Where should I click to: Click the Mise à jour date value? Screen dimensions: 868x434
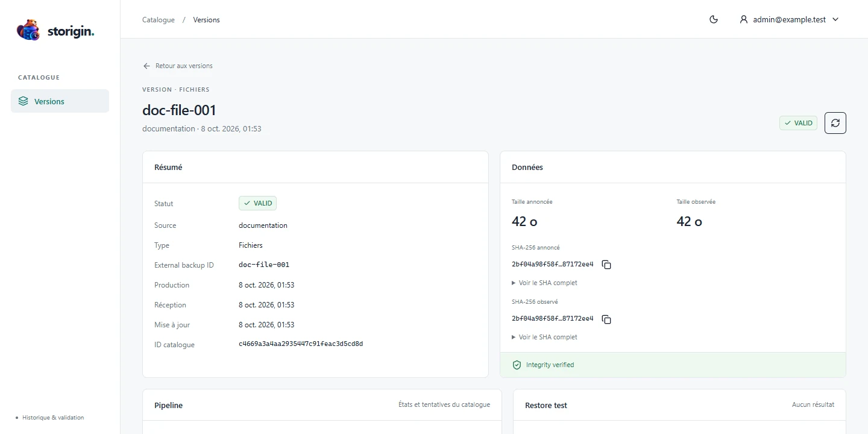(x=266, y=325)
